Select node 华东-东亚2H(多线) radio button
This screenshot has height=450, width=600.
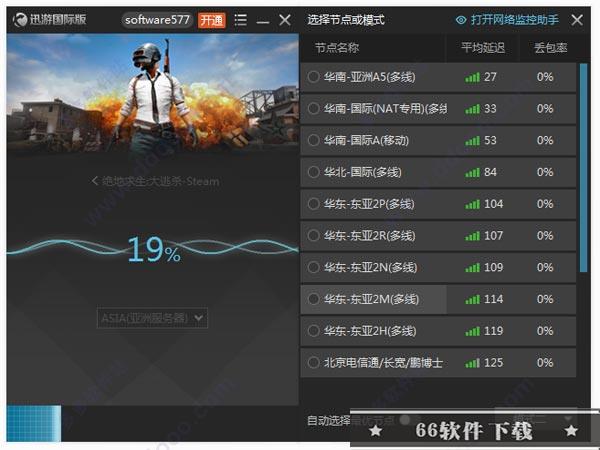[x=313, y=331]
